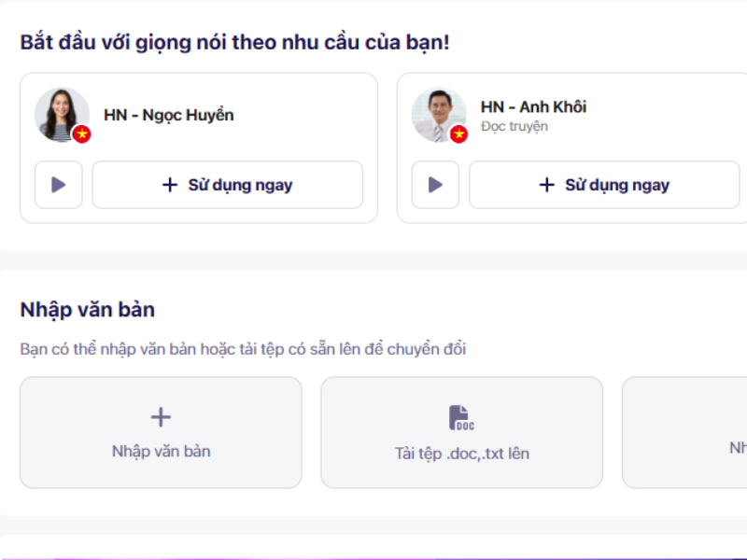747x560 pixels.
Task: Click Sử dụng ngay for Ngọc Huyền
Action: pyautogui.click(x=228, y=185)
